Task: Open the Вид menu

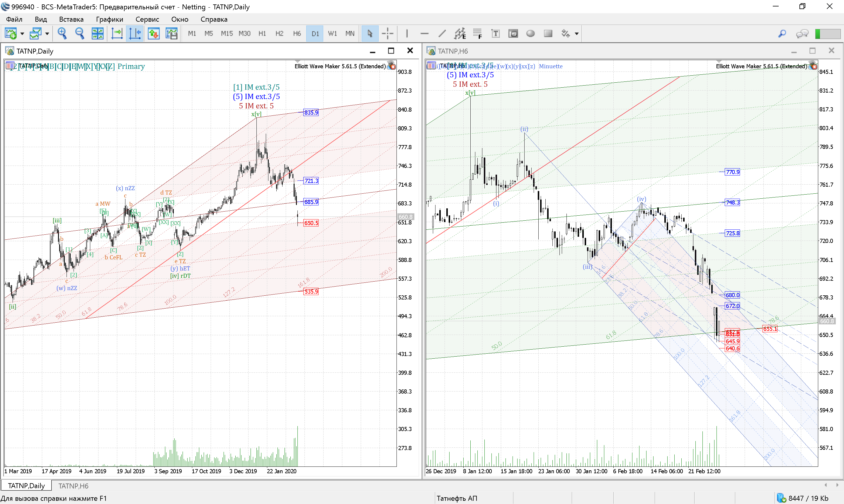Action: [x=41, y=19]
